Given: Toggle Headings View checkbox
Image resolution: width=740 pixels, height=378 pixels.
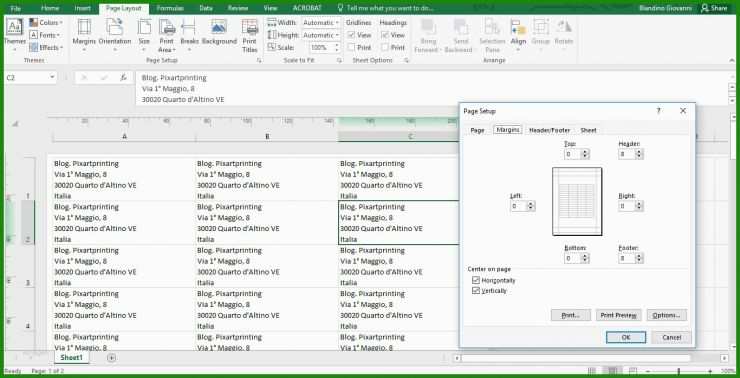Looking at the screenshot, I should click(x=385, y=35).
